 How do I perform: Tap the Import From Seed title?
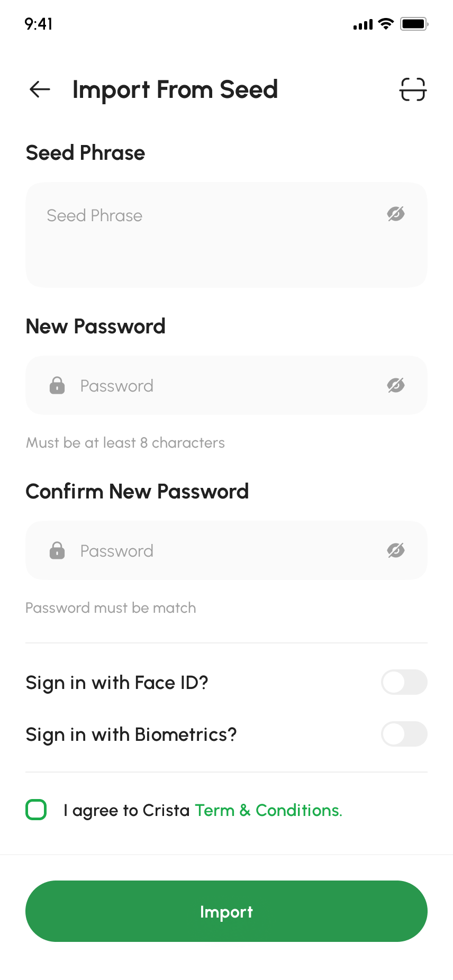[175, 89]
